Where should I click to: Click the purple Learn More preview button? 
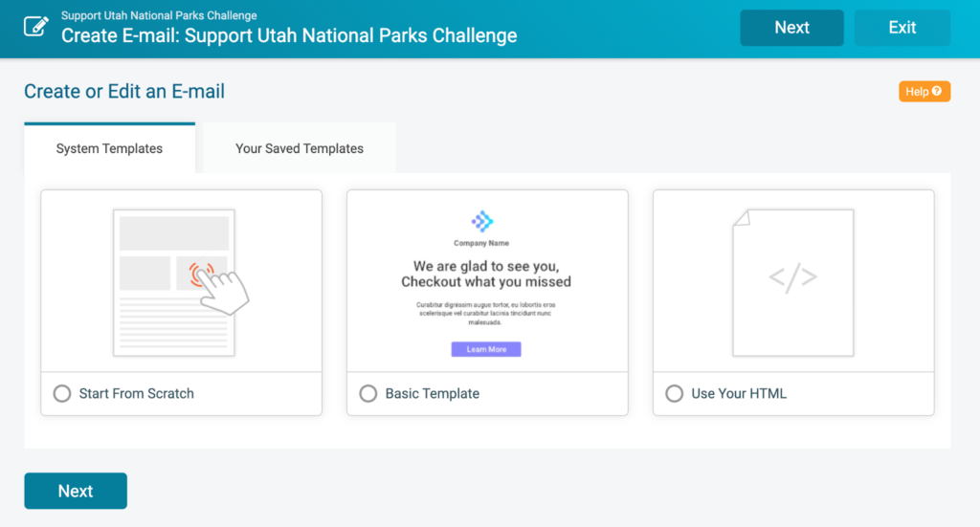point(486,349)
